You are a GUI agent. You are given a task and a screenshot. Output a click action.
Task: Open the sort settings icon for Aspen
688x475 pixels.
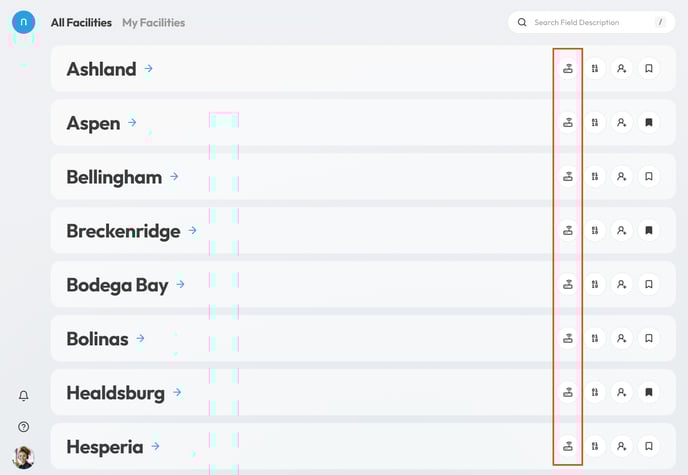[595, 122]
